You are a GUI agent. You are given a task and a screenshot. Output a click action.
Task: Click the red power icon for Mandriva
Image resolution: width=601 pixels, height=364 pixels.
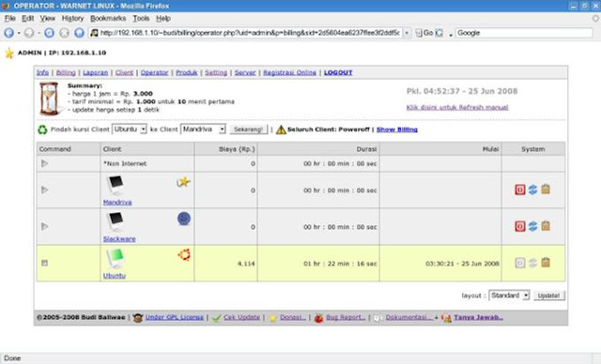pyautogui.click(x=519, y=190)
